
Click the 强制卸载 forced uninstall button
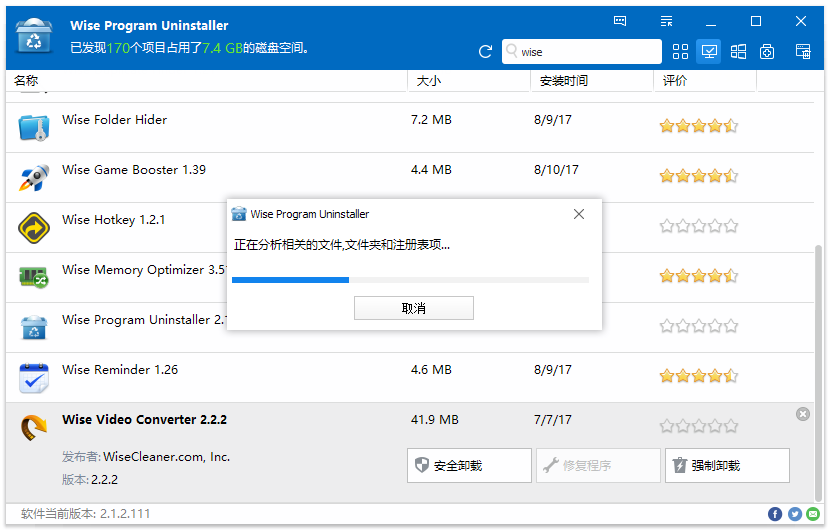coord(727,466)
